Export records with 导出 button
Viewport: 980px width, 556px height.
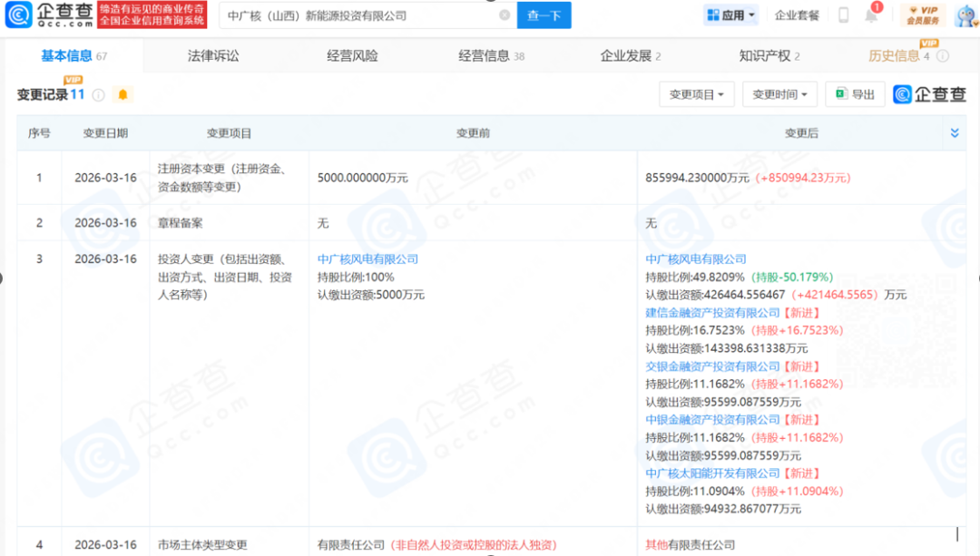coord(855,94)
